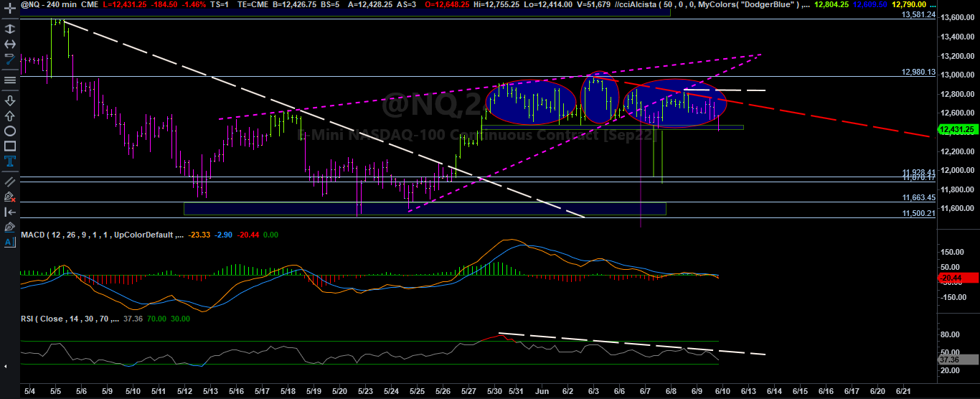This screenshot has height=399, width=980.
Task: Click the 12,980.13 horizontal line label
Action: (918, 72)
